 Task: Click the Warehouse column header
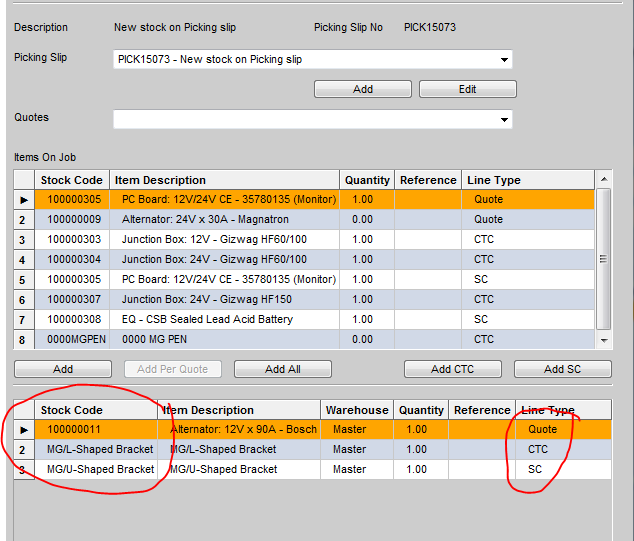click(356, 410)
